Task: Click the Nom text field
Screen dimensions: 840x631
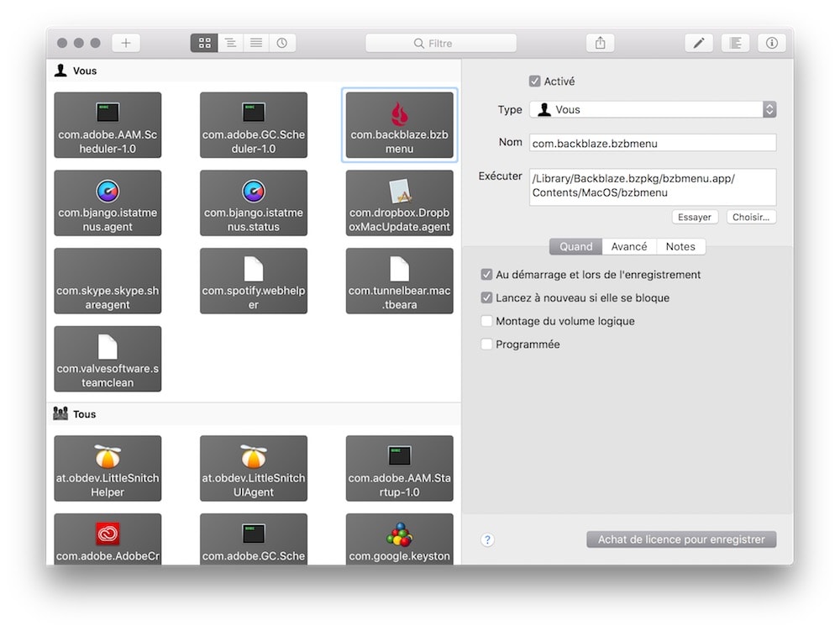Action: 653,143
